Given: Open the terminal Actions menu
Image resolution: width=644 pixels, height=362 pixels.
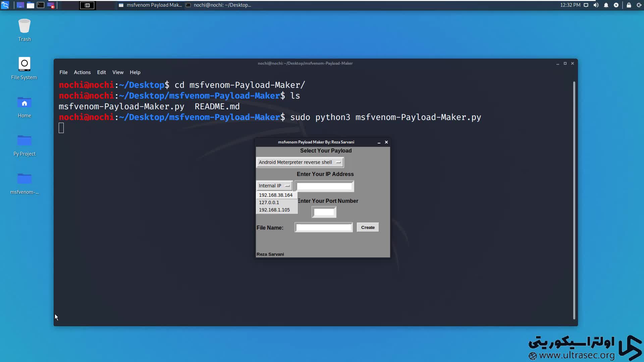Looking at the screenshot, I should pos(82,72).
